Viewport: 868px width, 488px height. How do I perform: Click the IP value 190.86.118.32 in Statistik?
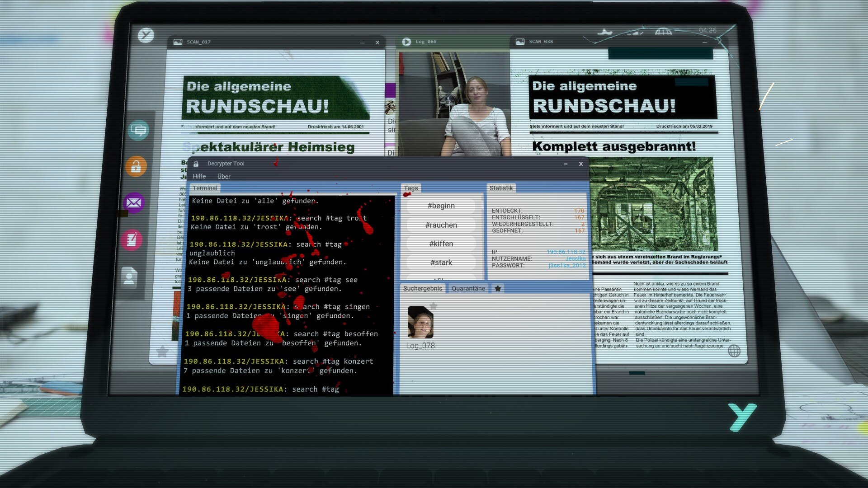click(x=566, y=252)
